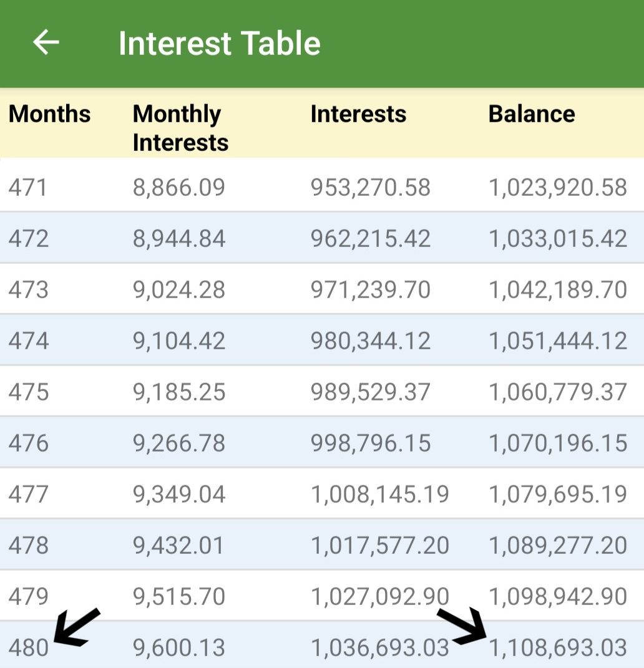644x668 pixels.
Task: Click the Interest Table title
Action: coord(219,44)
